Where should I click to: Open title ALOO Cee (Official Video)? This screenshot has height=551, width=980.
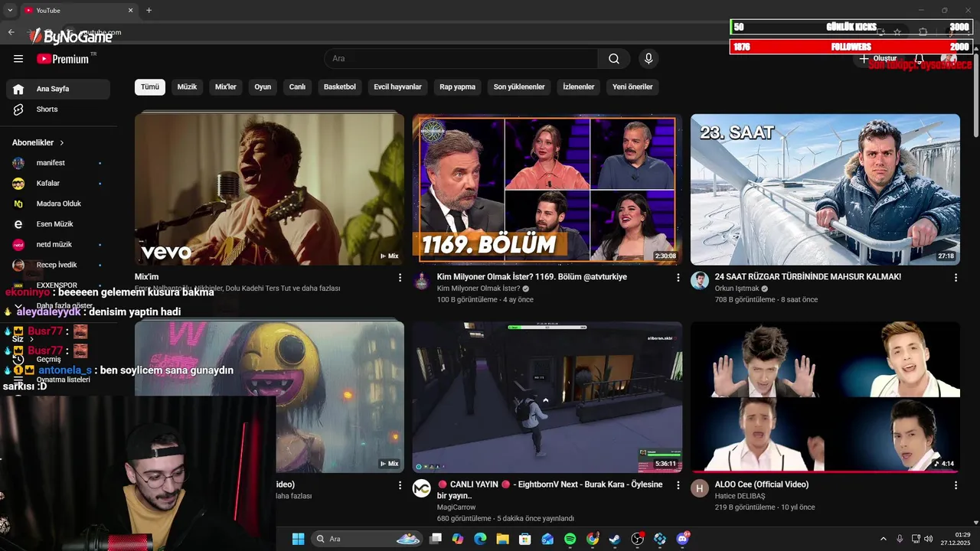pos(762,484)
